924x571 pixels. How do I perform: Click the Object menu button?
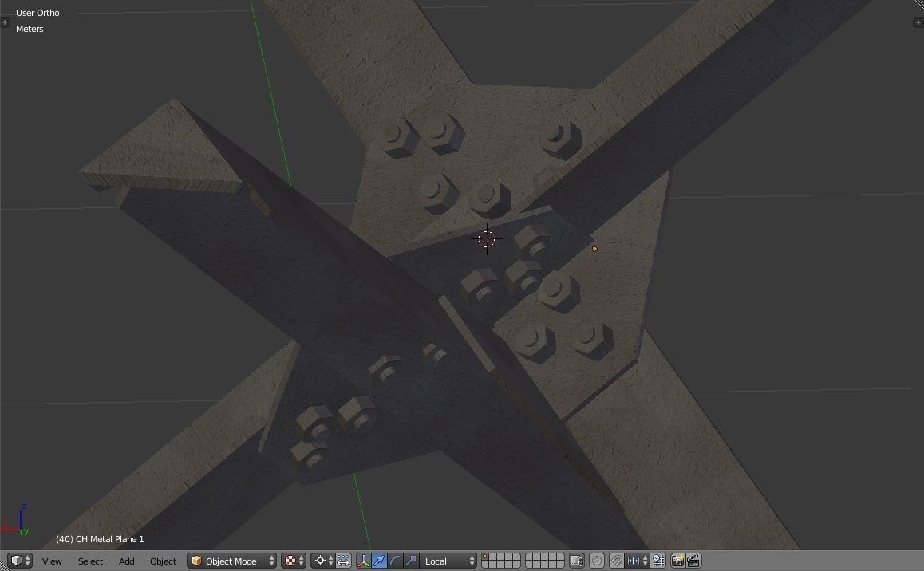163,561
